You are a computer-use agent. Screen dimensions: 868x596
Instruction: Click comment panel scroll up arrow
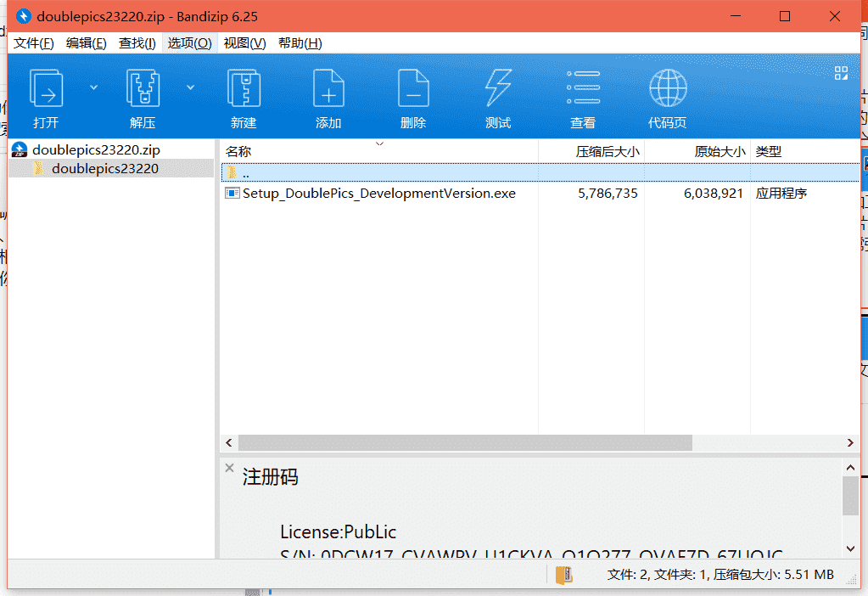point(850,468)
